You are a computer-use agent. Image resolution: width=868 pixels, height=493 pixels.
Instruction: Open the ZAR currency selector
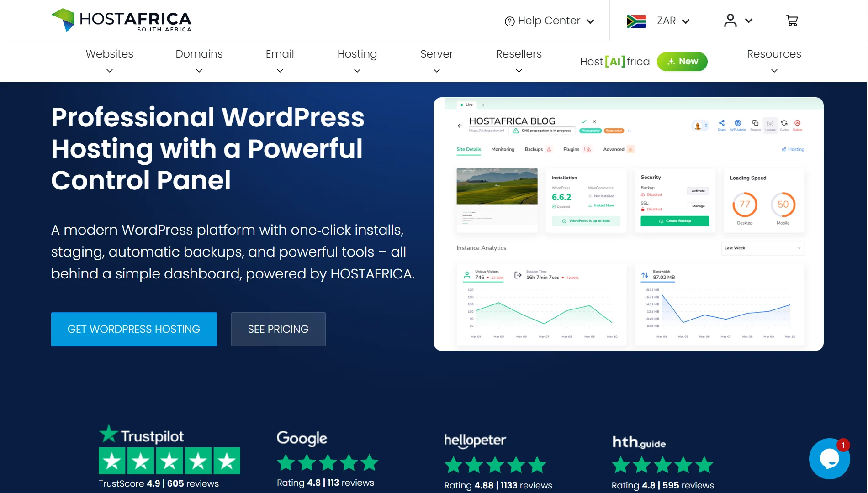[x=673, y=21]
